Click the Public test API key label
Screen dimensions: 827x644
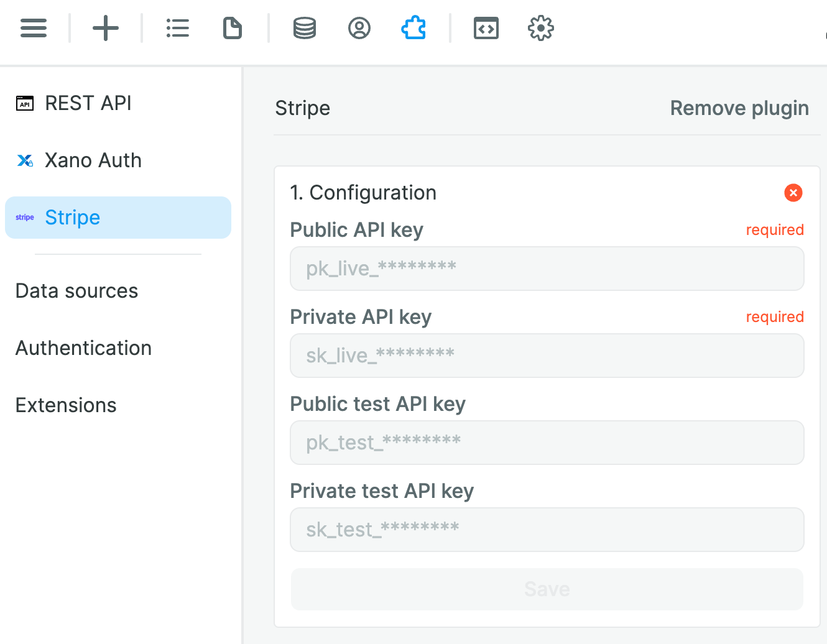(378, 404)
